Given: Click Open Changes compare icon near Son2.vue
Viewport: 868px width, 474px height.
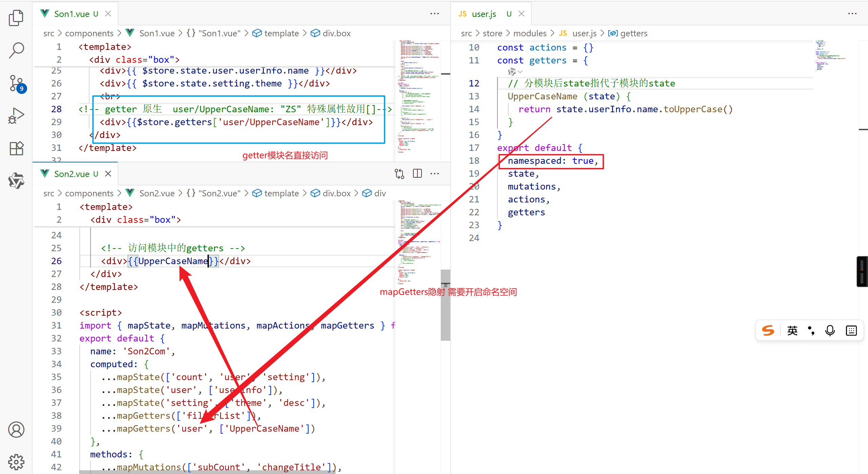Looking at the screenshot, I should coord(399,174).
